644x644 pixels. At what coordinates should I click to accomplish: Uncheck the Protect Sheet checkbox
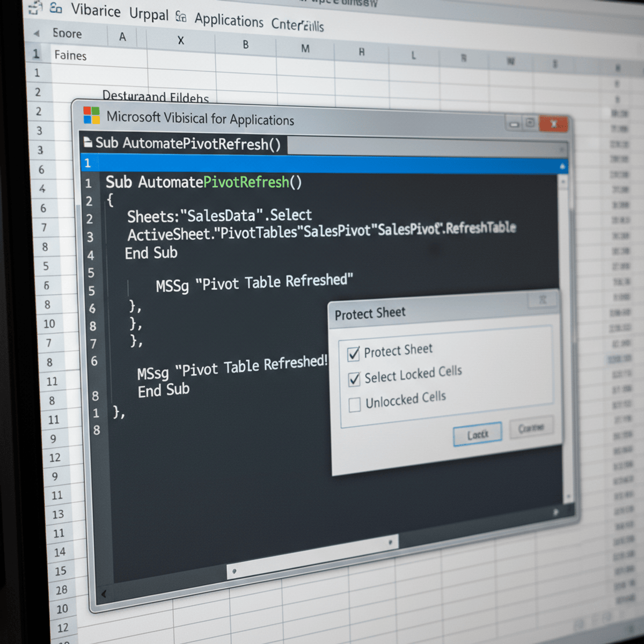[354, 354]
